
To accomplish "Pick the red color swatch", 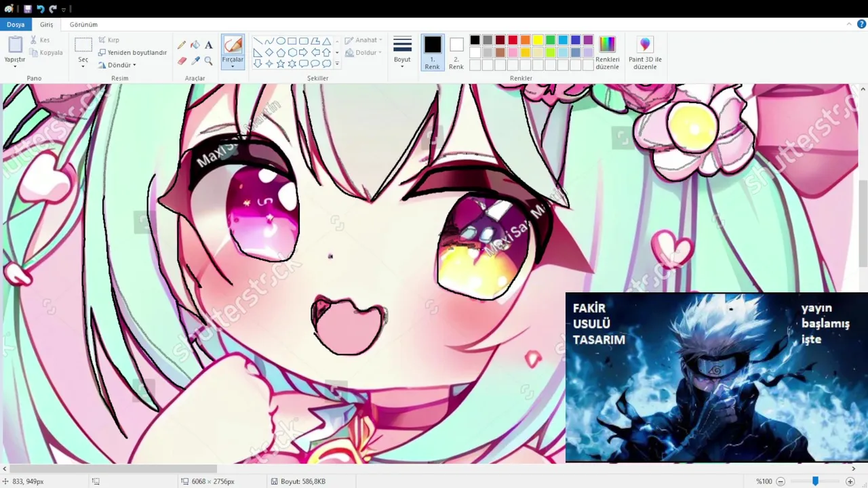I will click(513, 40).
